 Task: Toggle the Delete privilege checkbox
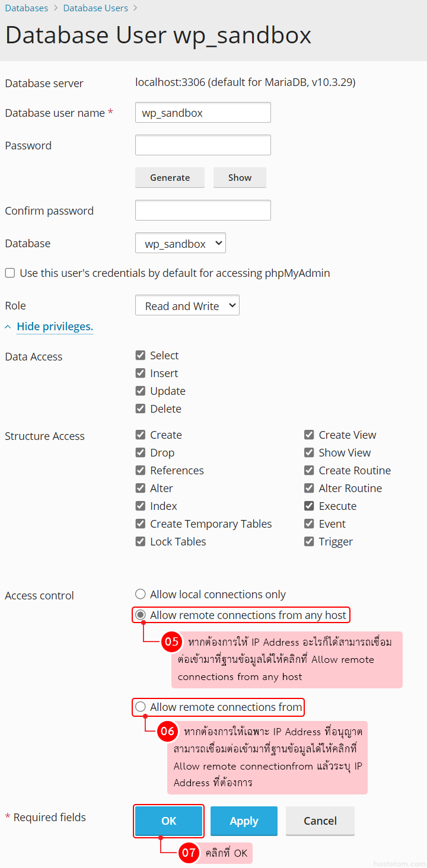click(141, 409)
